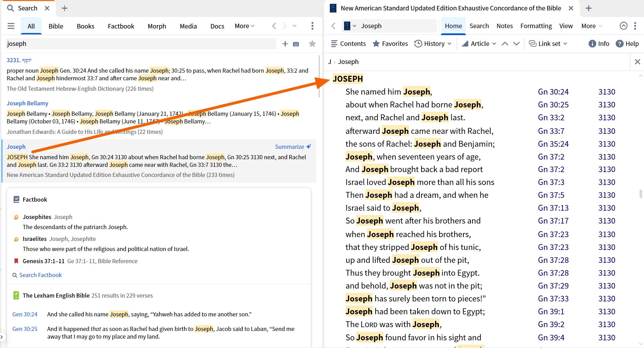The width and height of the screenshot is (644, 348).
Task: Click the Lexham English Bible book icon
Action: tap(16, 296)
